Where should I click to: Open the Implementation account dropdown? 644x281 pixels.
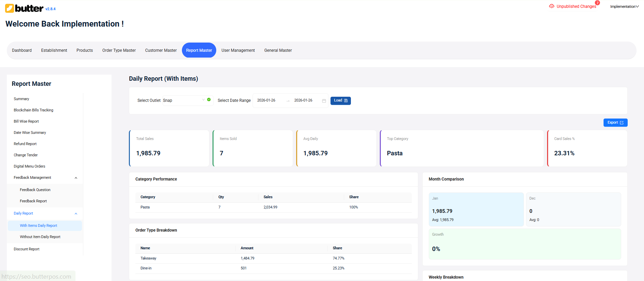(x=624, y=6)
